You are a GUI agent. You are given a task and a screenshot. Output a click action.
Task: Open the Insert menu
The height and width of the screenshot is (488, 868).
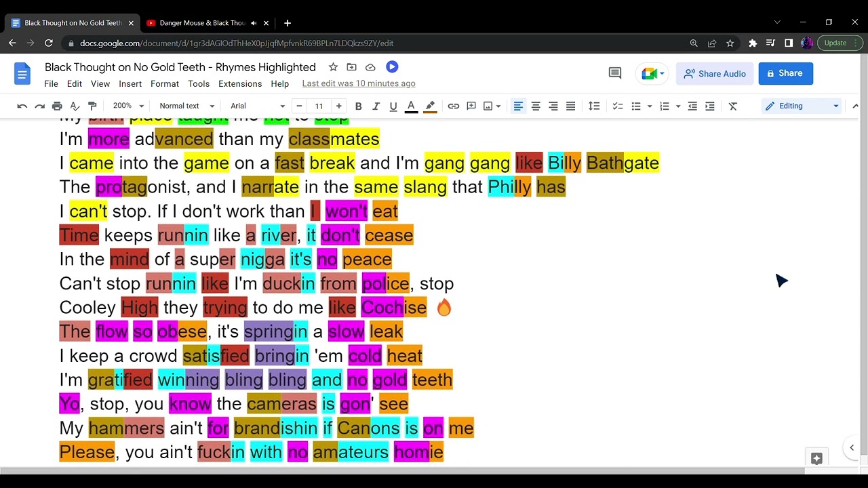[x=130, y=84]
